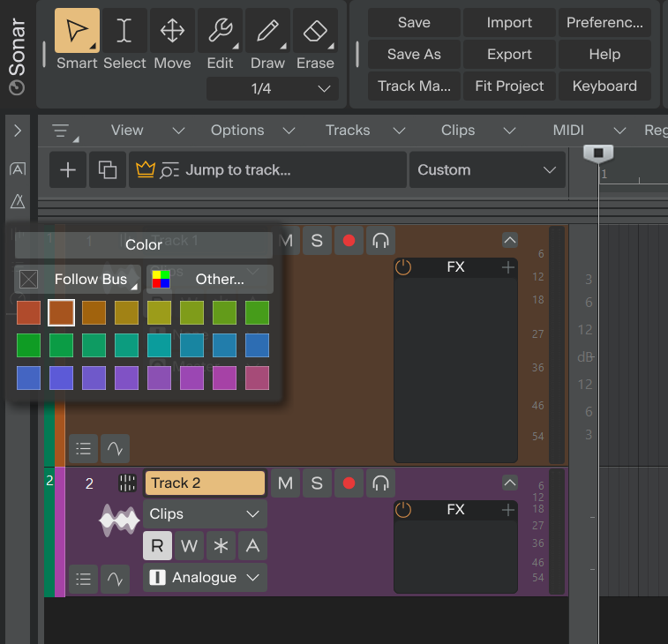Solo Track 1
Viewport: 668px width, 644px height.
[317, 241]
